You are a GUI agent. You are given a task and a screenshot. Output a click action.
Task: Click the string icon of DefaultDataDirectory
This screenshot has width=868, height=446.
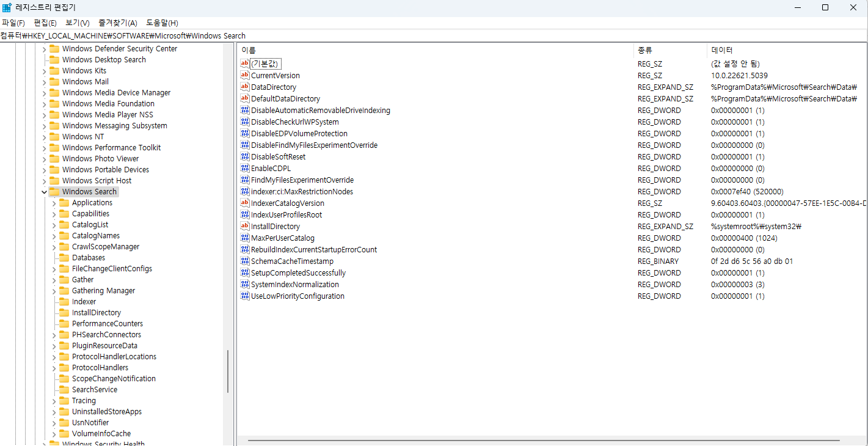click(x=245, y=98)
